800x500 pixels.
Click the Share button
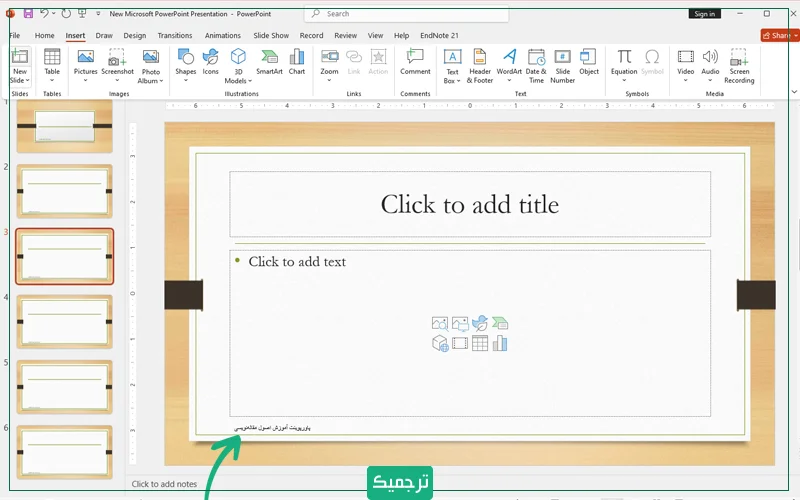(x=780, y=35)
